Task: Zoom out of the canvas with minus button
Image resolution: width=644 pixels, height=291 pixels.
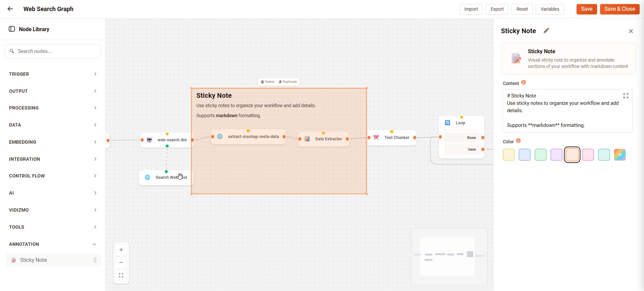Action: [x=121, y=263]
